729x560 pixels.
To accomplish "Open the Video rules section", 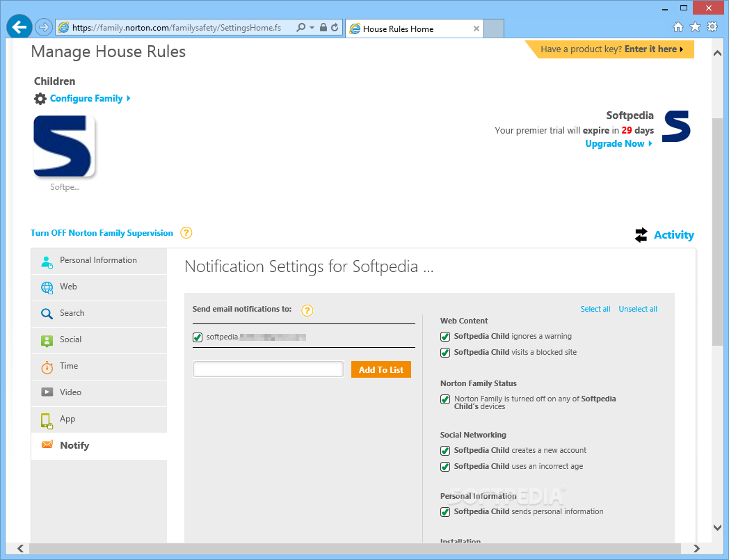I will (x=99, y=394).
